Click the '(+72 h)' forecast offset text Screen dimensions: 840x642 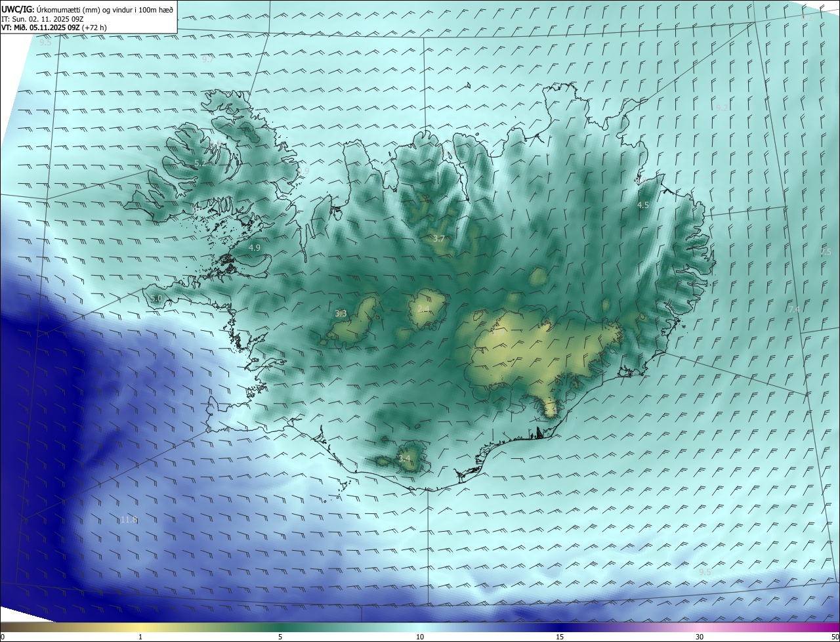[x=96, y=28]
